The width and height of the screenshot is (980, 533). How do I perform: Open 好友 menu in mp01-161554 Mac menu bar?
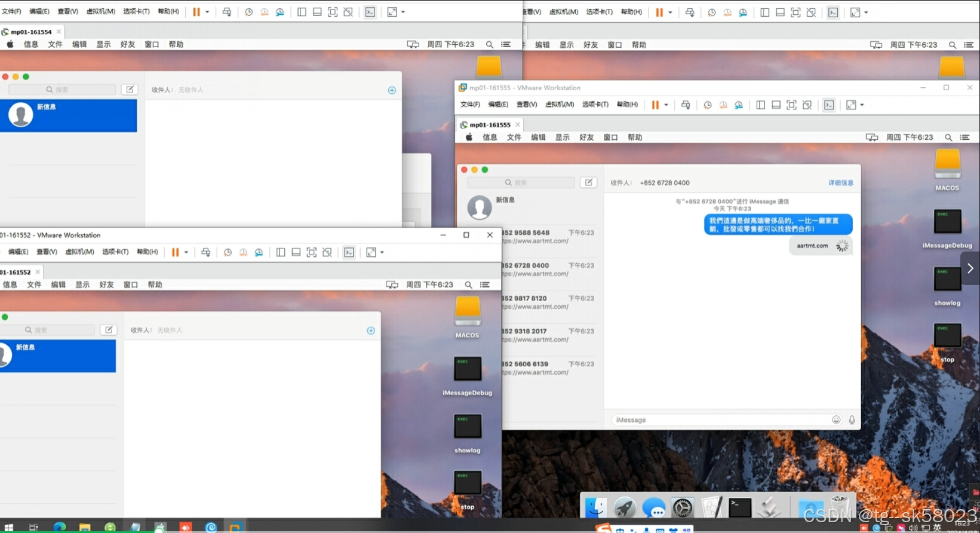(128, 44)
